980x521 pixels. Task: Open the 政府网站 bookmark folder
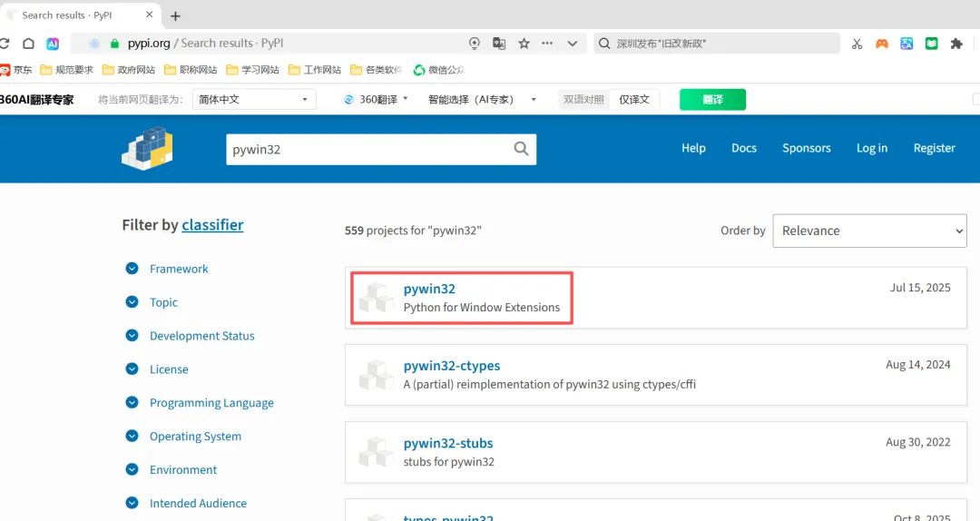(128, 69)
